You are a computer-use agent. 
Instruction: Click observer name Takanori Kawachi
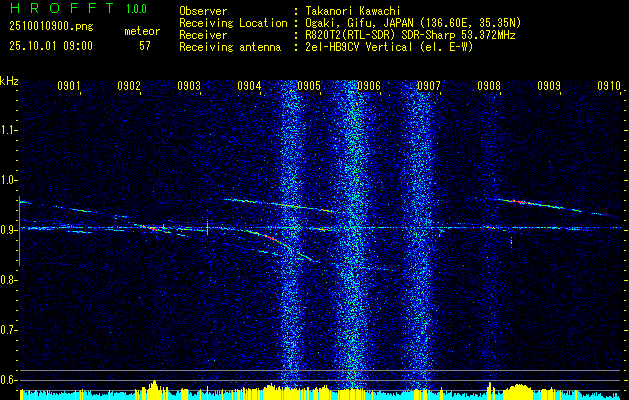(x=352, y=11)
